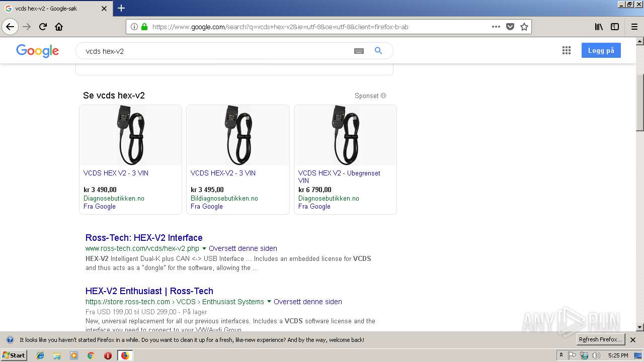Screen dimensions: 644x362
Task: Open Windows Explorer folder in taskbar
Action: pyautogui.click(x=57, y=355)
